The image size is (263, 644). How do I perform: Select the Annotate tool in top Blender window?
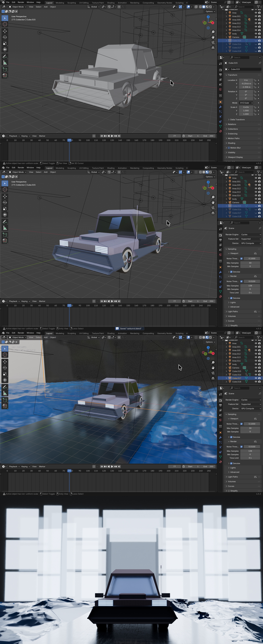click(5, 57)
